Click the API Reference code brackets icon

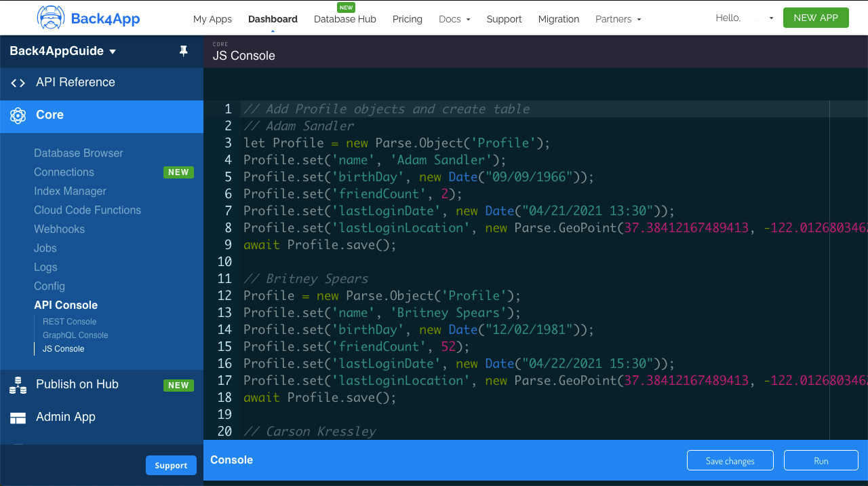(x=18, y=83)
